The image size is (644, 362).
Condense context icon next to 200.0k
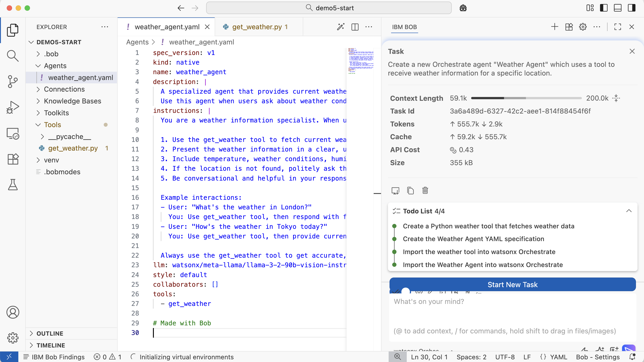click(616, 98)
